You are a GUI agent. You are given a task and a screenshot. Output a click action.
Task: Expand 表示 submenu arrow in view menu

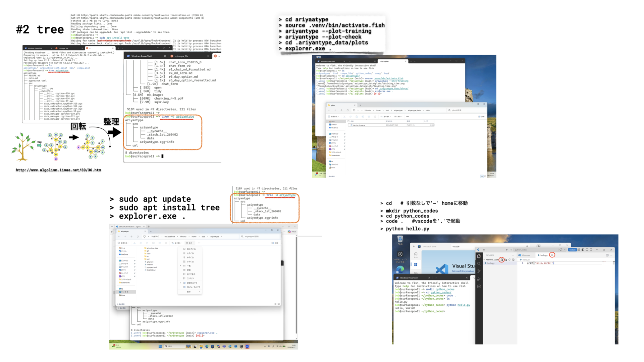pyautogui.click(x=199, y=292)
